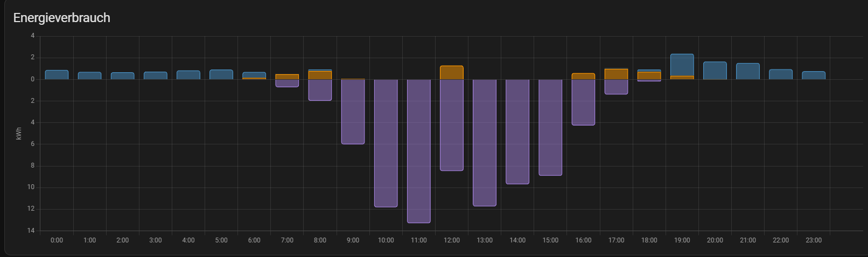Screen dimensions: 868x257
Task: Click the 6:00 time axis label
Action: 254,240
